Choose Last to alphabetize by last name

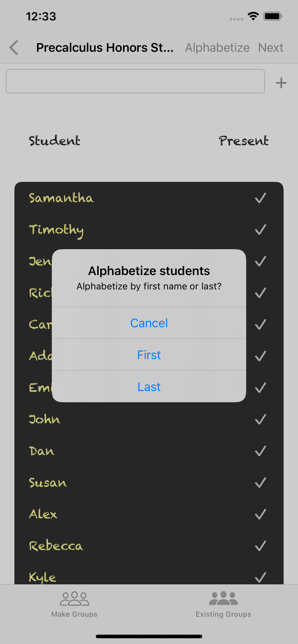pyautogui.click(x=149, y=386)
